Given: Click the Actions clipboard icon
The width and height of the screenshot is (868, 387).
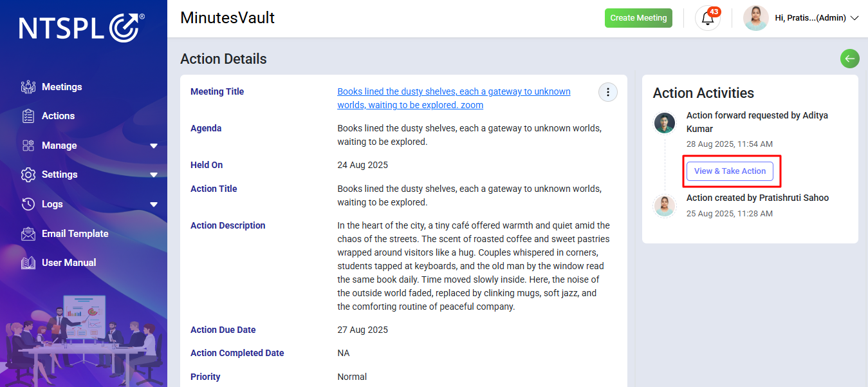Looking at the screenshot, I should tap(28, 116).
